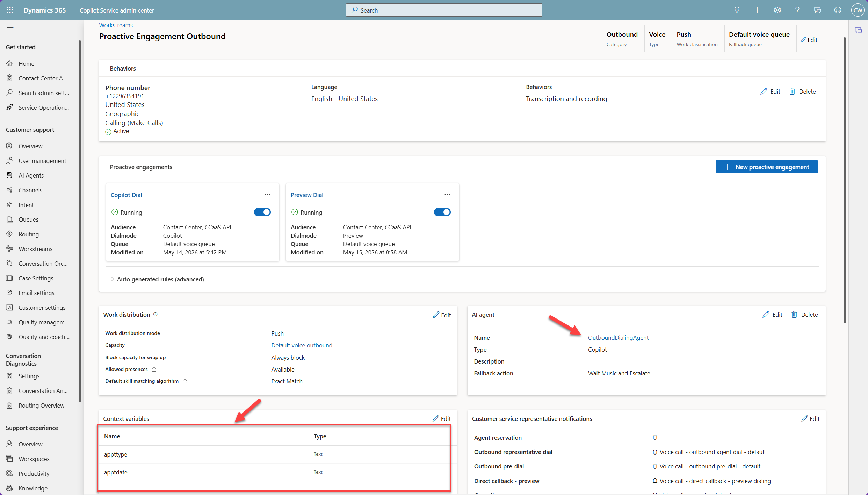Screen dimensions: 868x495
Task: Open the CW user profile avatar
Action: [858, 10]
